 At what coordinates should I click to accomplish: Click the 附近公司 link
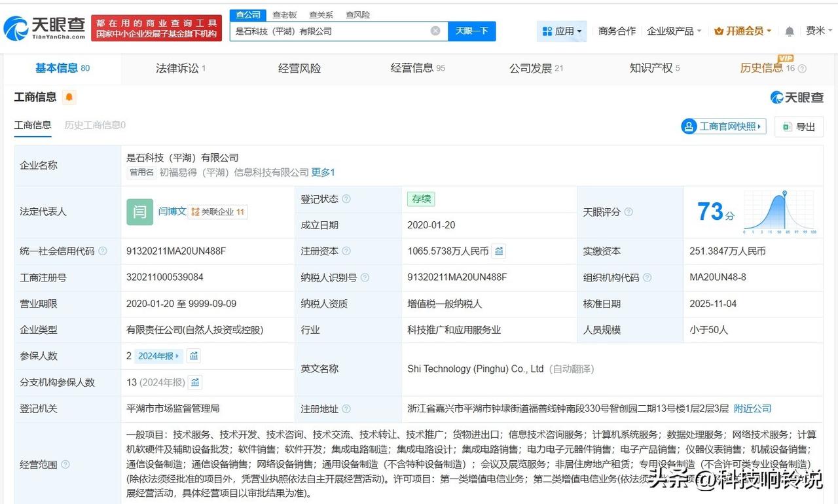point(752,409)
